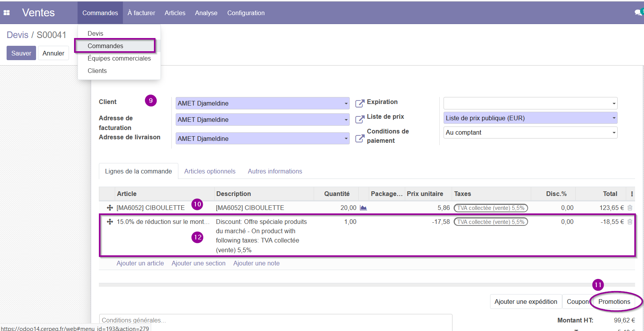Delete the CIBOULETTE order line
The width and height of the screenshot is (644, 331).
[x=630, y=208]
